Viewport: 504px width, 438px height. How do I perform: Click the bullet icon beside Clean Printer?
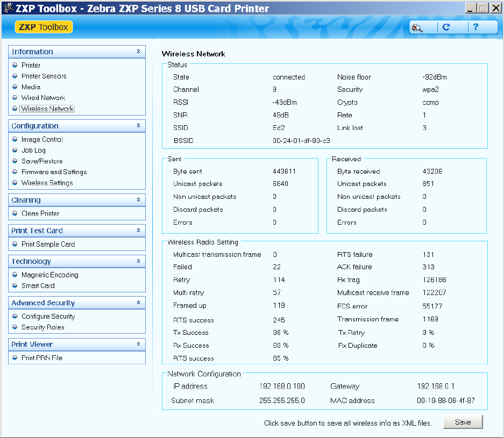pyautogui.click(x=15, y=213)
